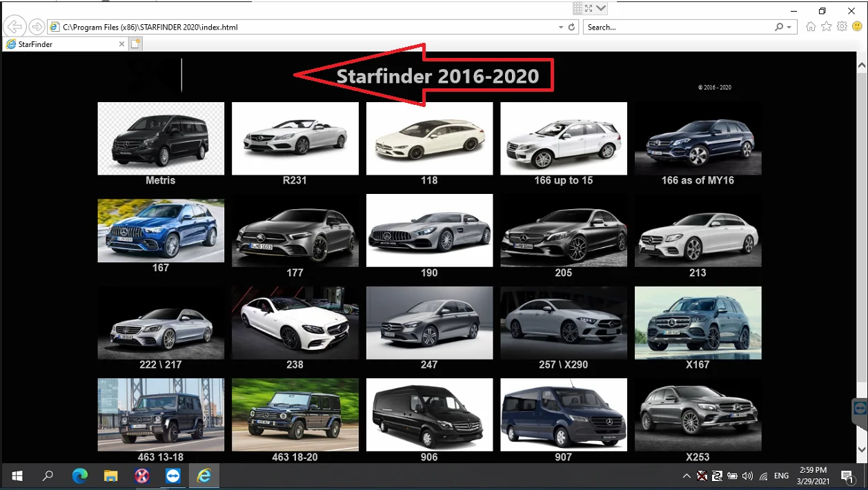The width and height of the screenshot is (868, 490).
Task: Click the browser Back arrow button
Action: (14, 27)
